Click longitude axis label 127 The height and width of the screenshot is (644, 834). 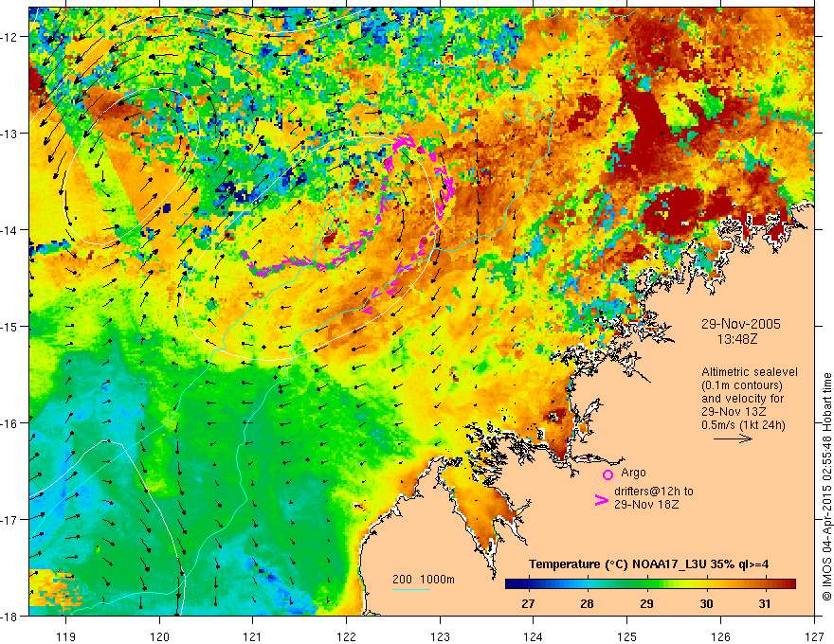(814, 636)
